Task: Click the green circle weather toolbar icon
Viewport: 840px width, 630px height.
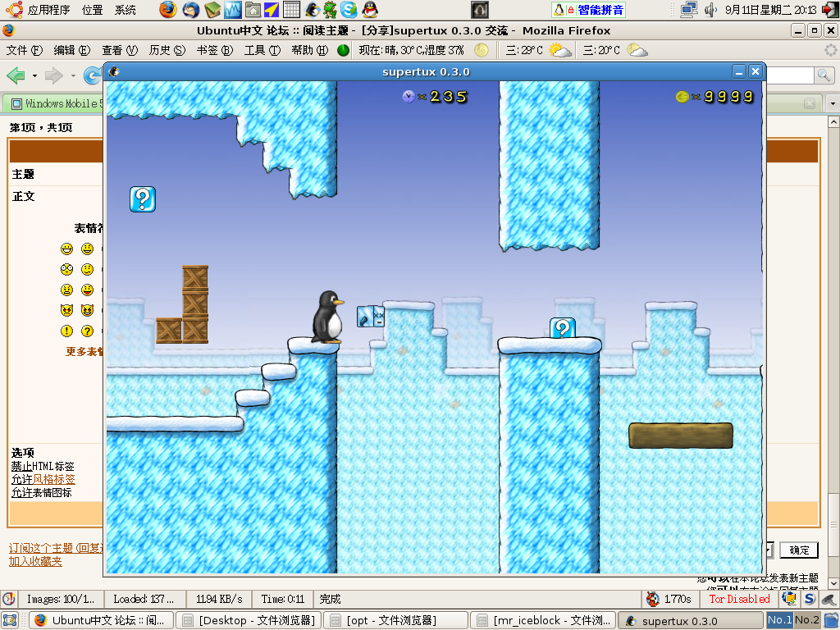Action: coord(344,50)
